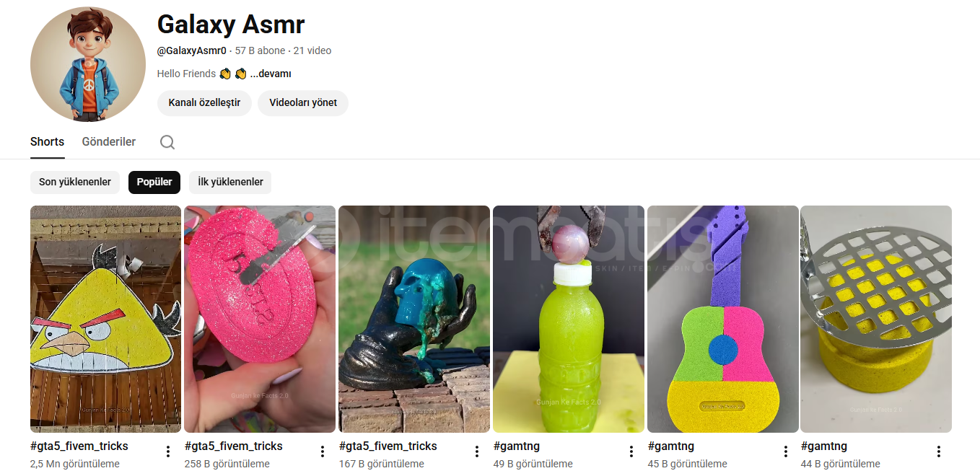
Task: Open the pink glitter soap short thumbnail
Action: 260,319
